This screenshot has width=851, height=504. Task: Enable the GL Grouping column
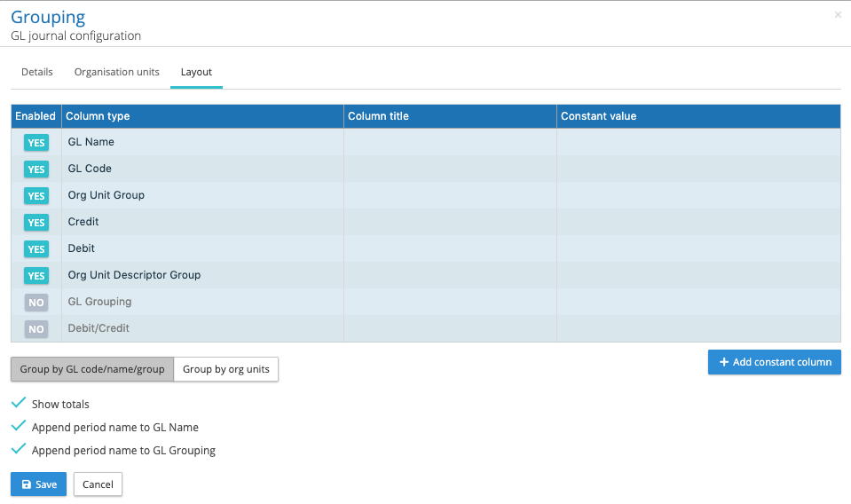click(36, 303)
